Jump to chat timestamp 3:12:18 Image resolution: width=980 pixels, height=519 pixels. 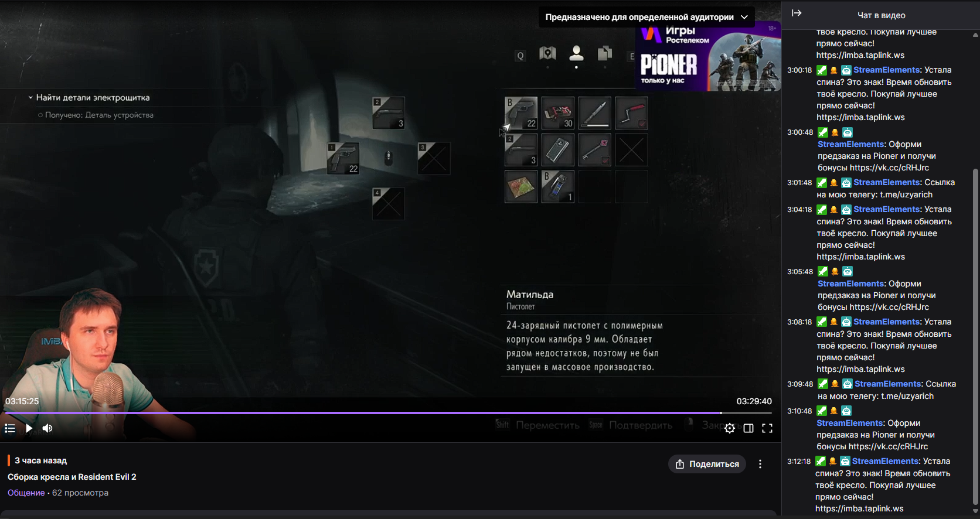tap(799, 462)
